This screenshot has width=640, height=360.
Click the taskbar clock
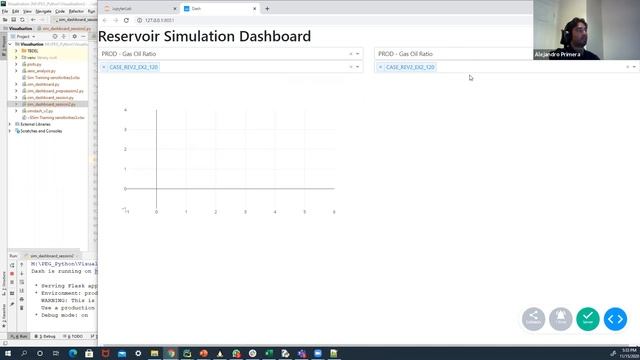coord(629,353)
